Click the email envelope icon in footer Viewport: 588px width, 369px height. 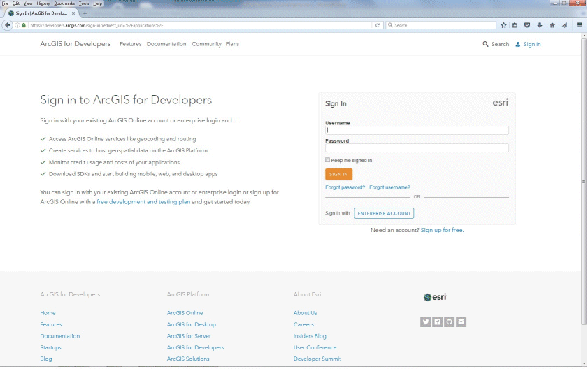461,321
